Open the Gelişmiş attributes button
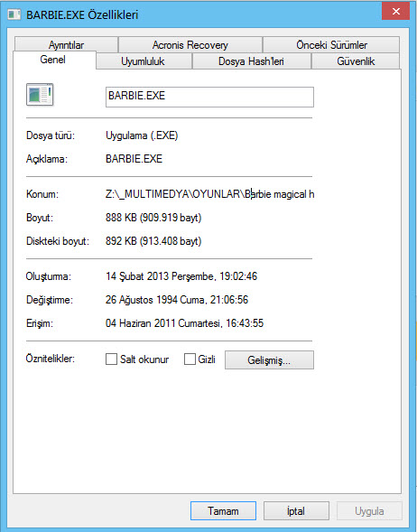Screen dimensions: 417x532 (269, 360)
